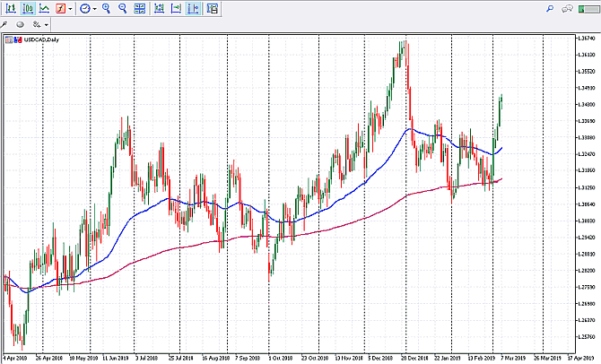Click the connection status bar indicator
The image size is (601, 364).
(588, 8)
